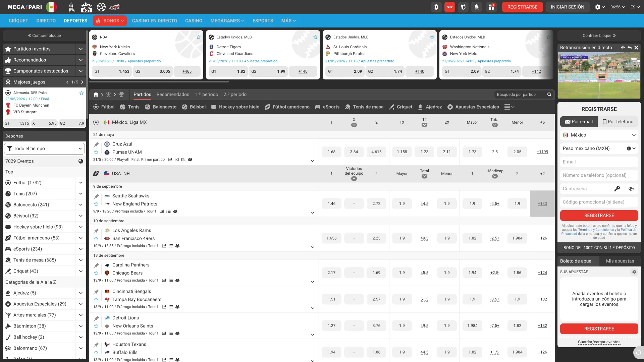
Task: Open the support headset icon
Action: 638,353
